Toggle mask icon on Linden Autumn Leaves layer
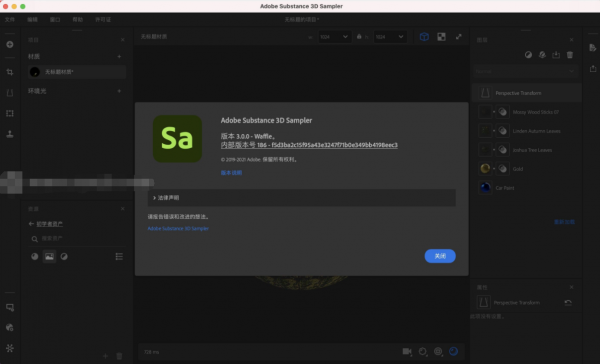Image resolution: width=600 pixels, height=364 pixels. coord(503,131)
